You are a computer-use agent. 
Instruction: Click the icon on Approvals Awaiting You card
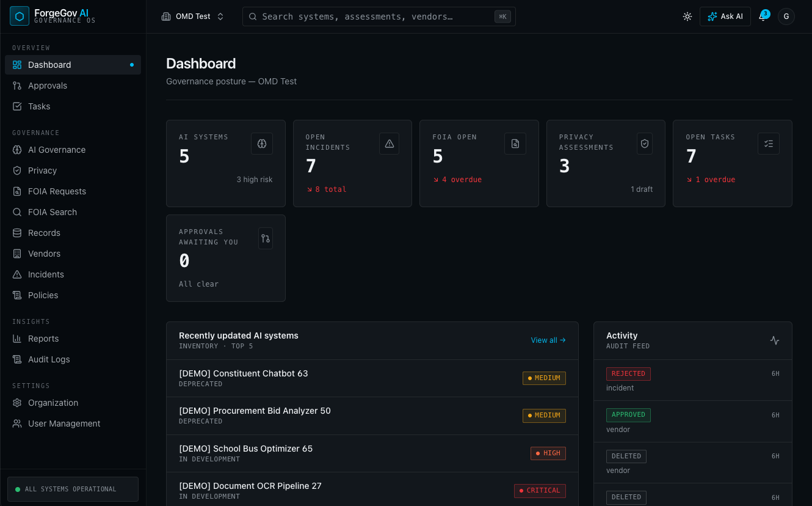pos(266,238)
